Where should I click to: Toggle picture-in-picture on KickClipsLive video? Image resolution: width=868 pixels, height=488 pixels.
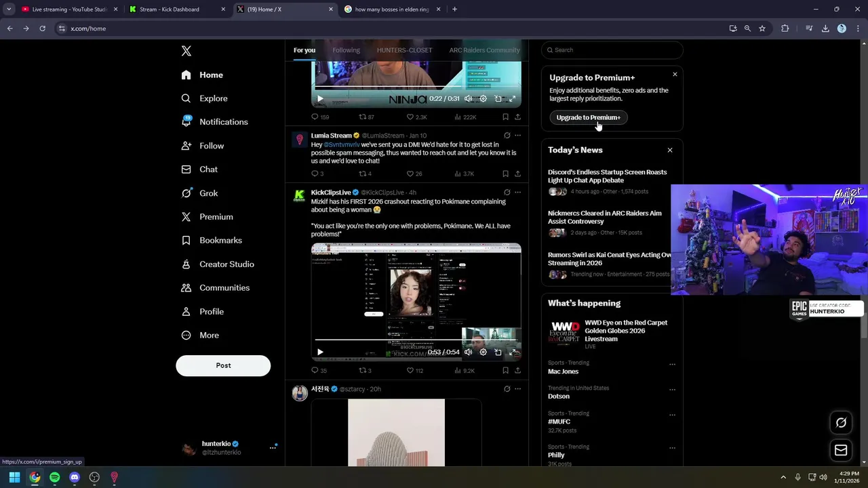498,352
